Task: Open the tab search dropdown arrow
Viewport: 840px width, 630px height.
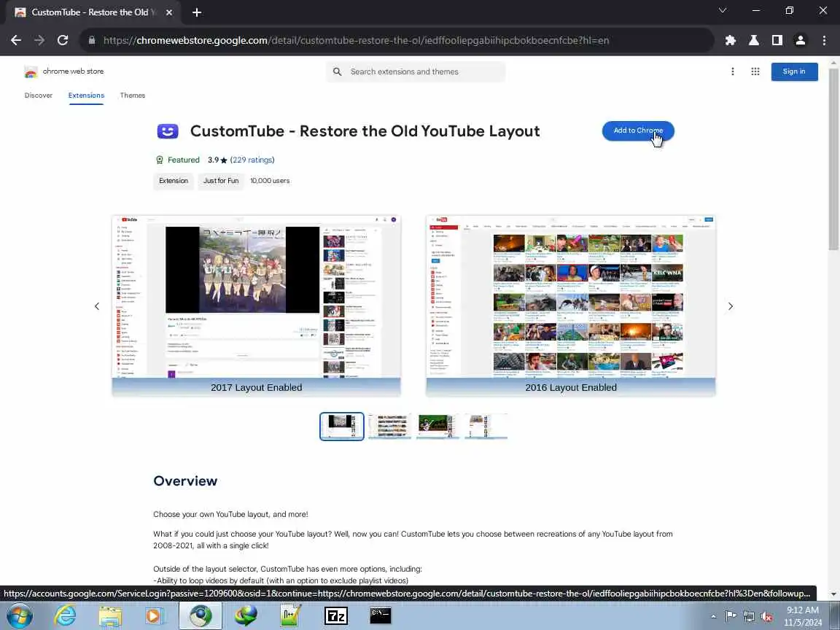Action: point(722,11)
